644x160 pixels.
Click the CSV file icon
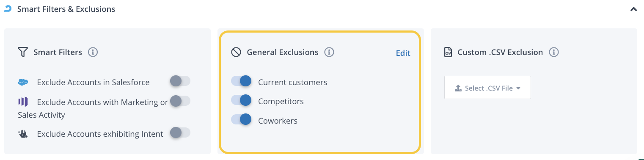[x=448, y=52]
